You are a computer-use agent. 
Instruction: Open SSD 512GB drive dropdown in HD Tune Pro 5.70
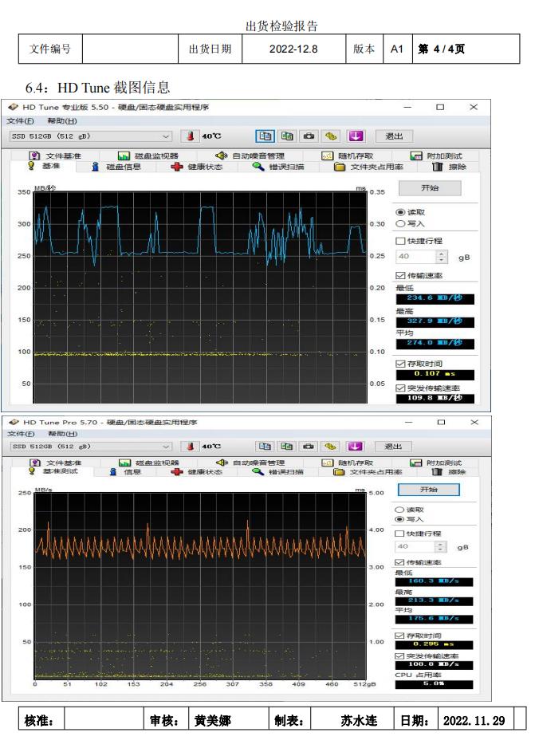(91, 447)
